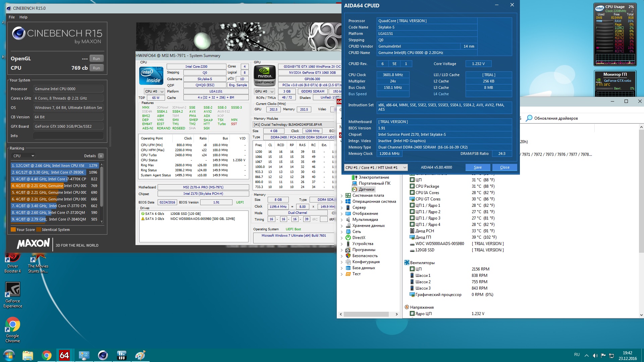Image resolution: width=644 pixels, height=362 pixels.
Task: Open Paint icon on the taskbar
Action: pyautogui.click(x=140, y=355)
